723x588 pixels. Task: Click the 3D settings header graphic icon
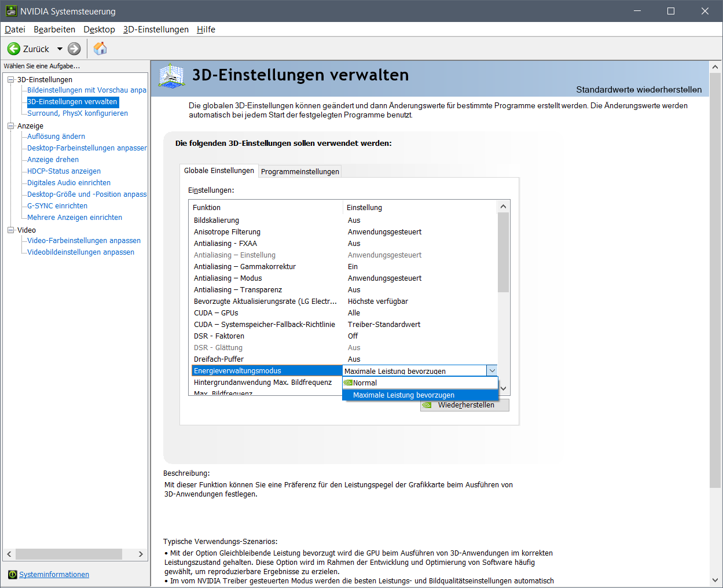[171, 76]
